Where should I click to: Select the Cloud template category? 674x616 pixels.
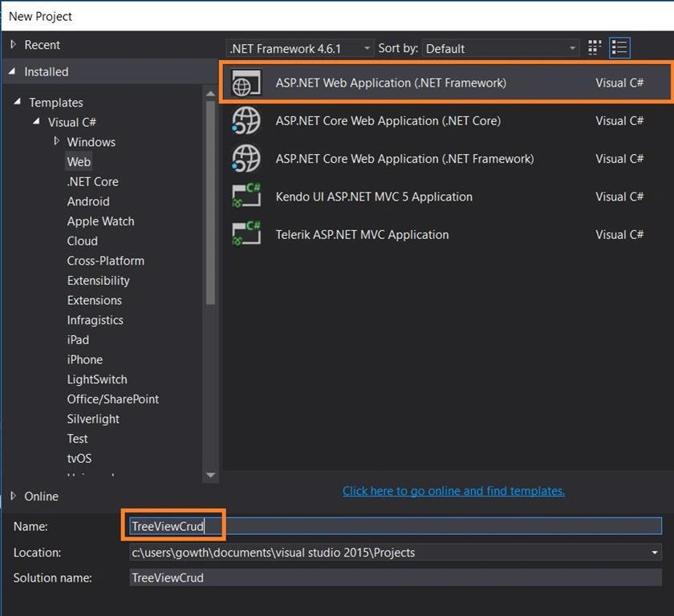tap(82, 241)
